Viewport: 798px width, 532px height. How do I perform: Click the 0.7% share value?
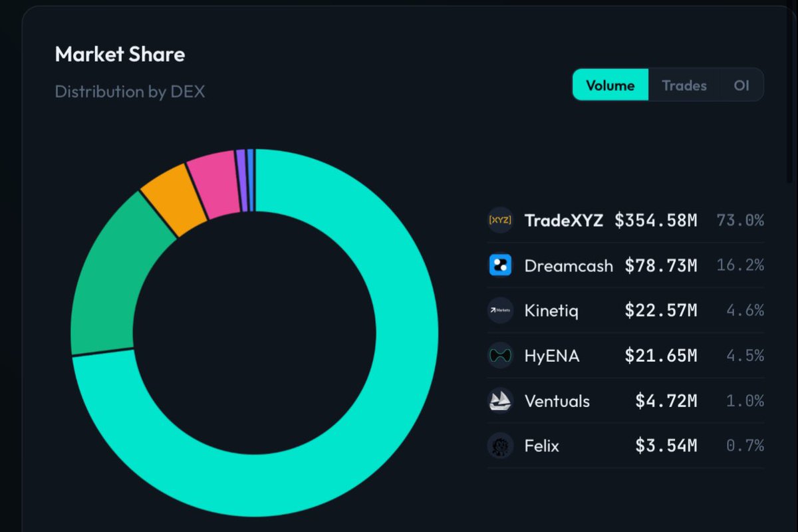click(x=745, y=446)
